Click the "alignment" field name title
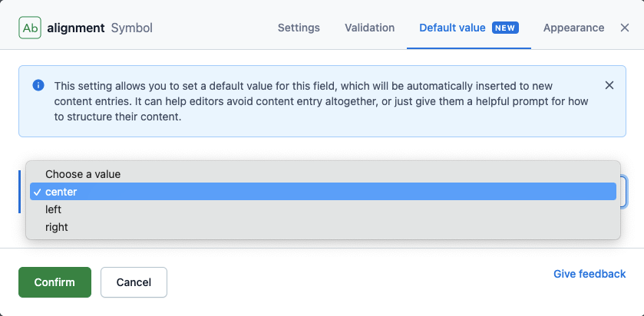 (x=75, y=28)
